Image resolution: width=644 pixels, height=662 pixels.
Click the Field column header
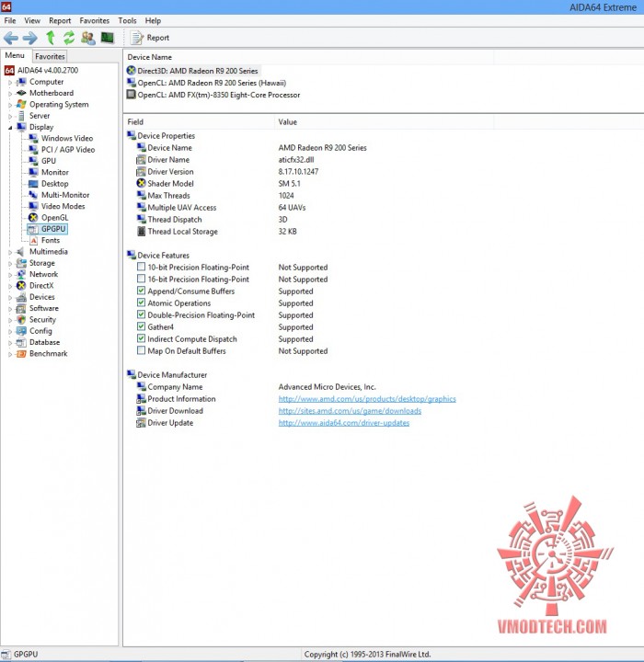199,122
